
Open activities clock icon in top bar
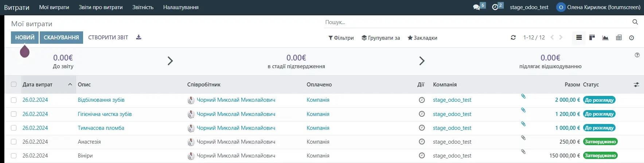pos(495,7)
